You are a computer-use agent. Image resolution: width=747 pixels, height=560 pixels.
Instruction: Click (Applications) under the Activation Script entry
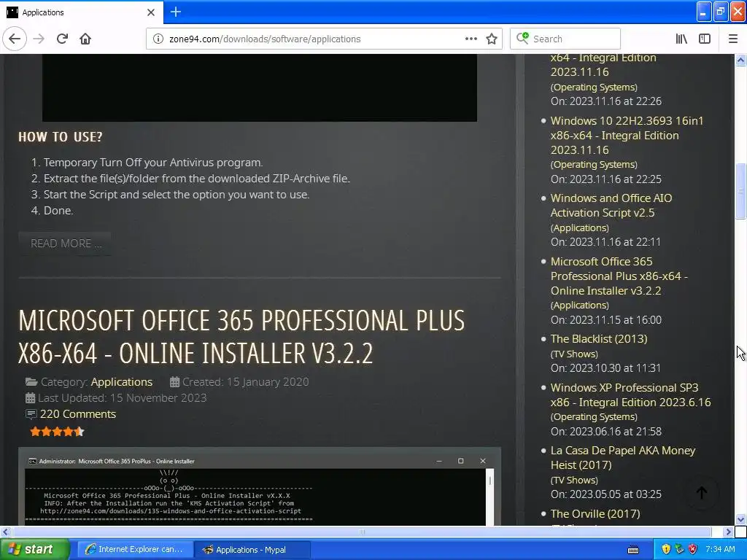[580, 228]
